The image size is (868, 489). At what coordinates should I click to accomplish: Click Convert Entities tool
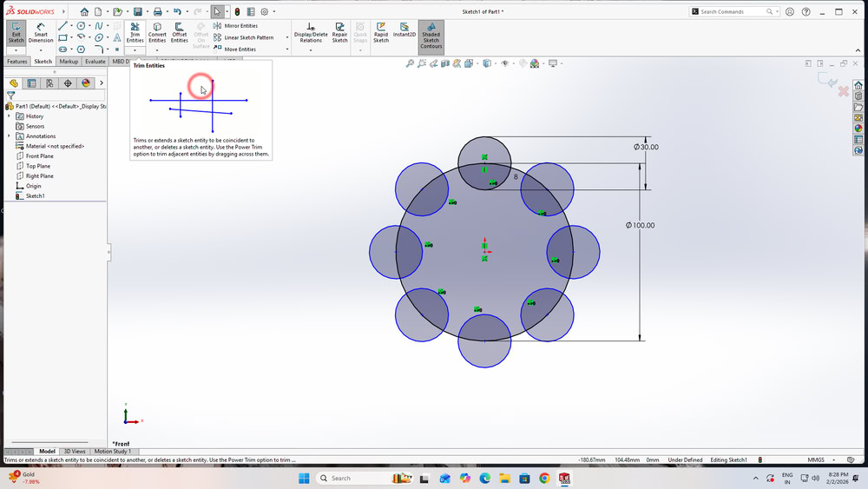[x=157, y=33]
